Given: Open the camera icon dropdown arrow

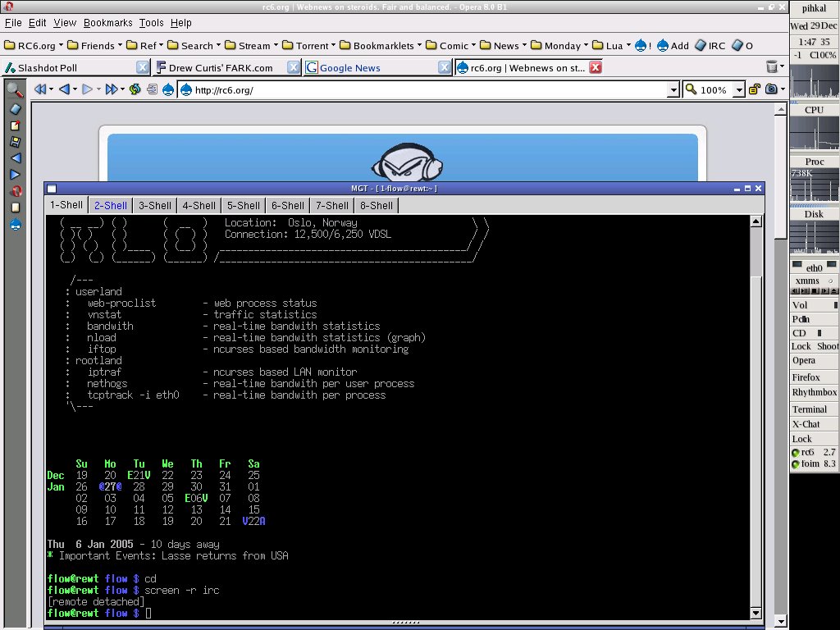Looking at the screenshot, I should pyautogui.click(x=783, y=89).
